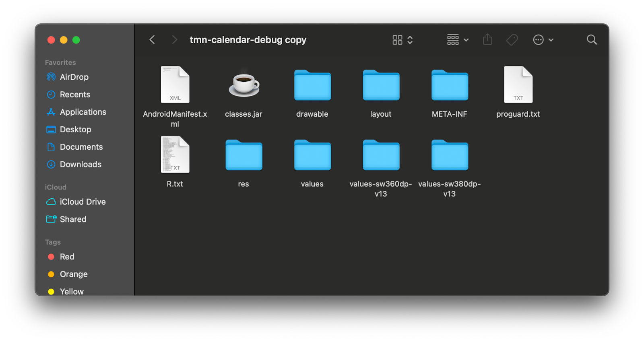Click the values folder name label
The width and height of the screenshot is (644, 342).
312,184
